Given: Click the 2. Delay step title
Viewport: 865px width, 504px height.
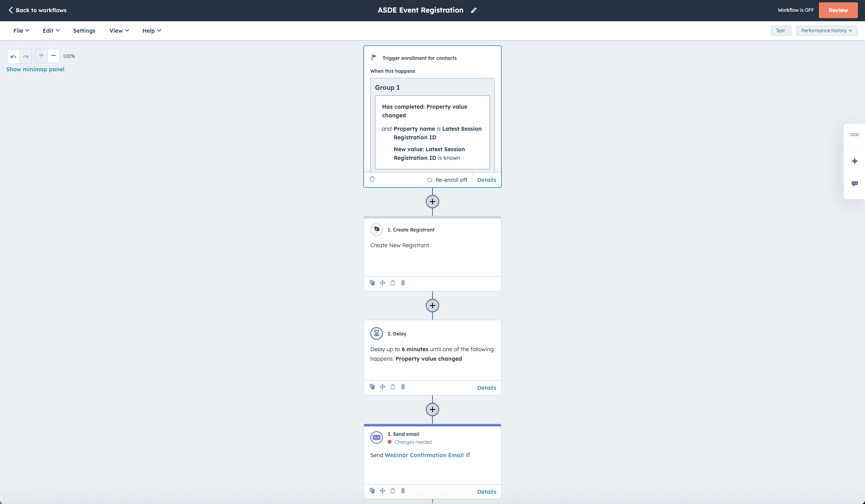Looking at the screenshot, I should 397,334.
